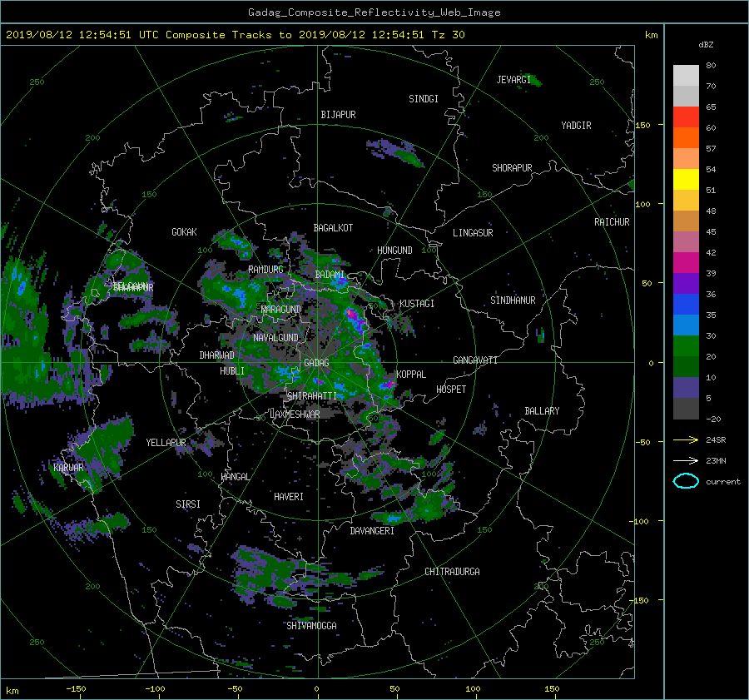Click the HUNGUND city label
The width and height of the screenshot is (749, 700).
coord(394,251)
